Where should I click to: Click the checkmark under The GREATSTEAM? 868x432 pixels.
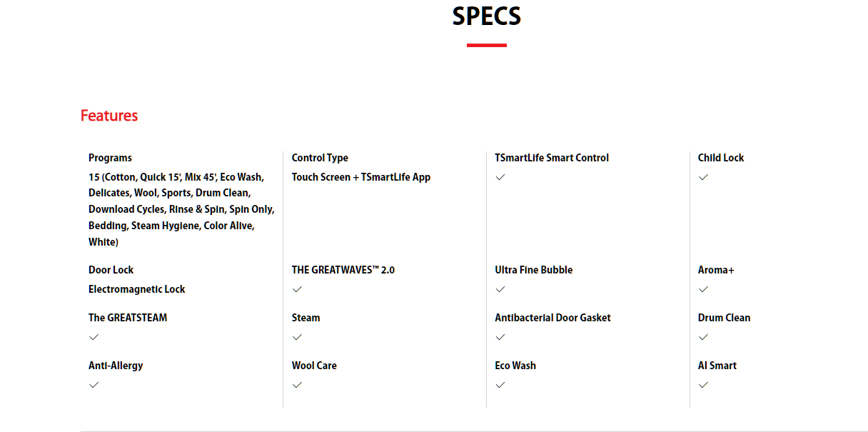coord(94,337)
